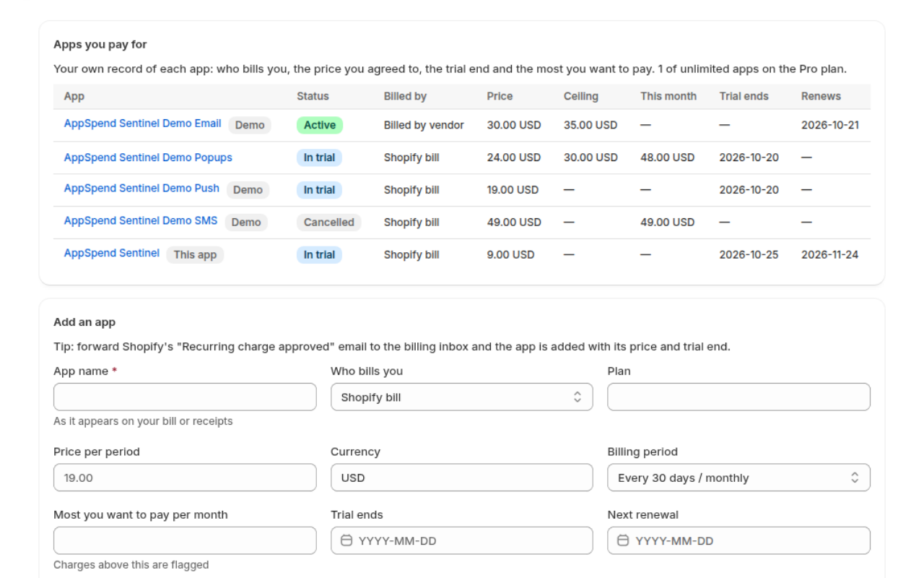Click the In trial badge in Popups row
The height and width of the screenshot is (578, 924).
(x=319, y=158)
